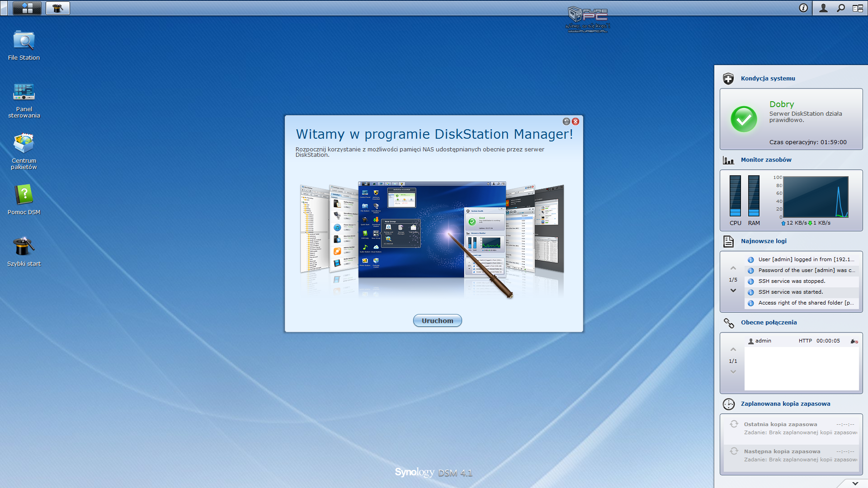This screenshot has height=488, width=868.
Task: Open Pomoc DSM help icon
Action: pos(24,200)
